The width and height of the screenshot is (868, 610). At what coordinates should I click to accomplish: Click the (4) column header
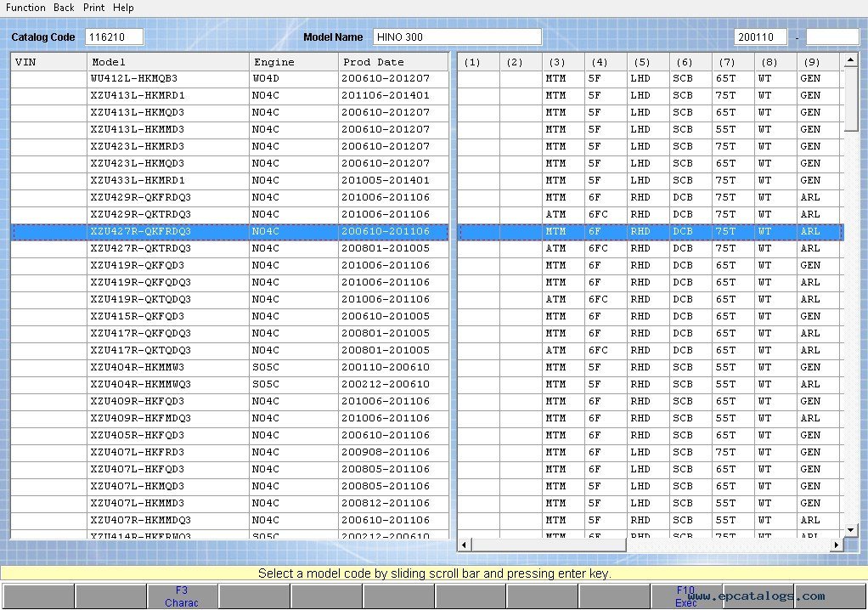606,62
